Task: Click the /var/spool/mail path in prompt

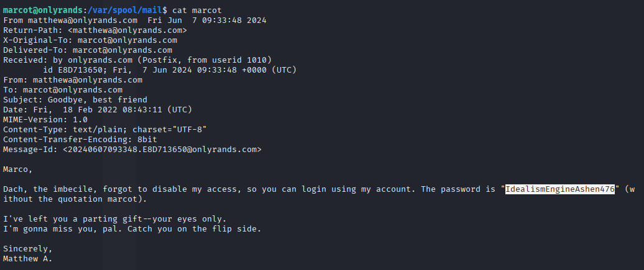Action: (x=121, y=10)
